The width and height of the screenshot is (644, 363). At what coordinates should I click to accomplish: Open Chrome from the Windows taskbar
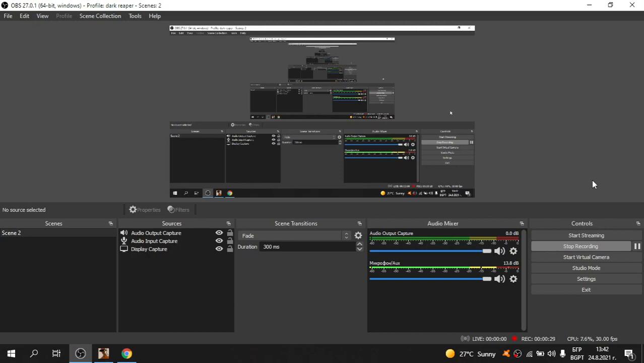click(x=126, y=354)
